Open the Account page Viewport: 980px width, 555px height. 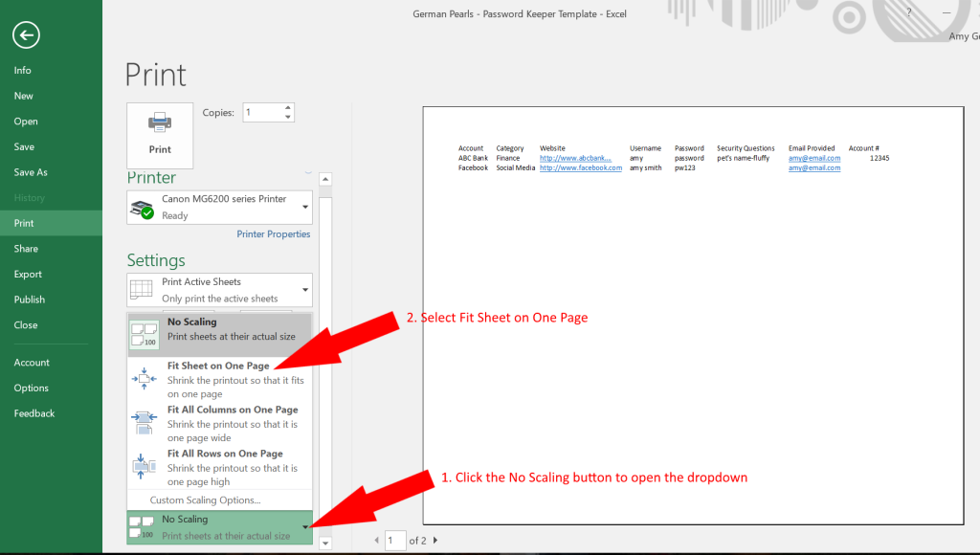[x=32, y=363]
